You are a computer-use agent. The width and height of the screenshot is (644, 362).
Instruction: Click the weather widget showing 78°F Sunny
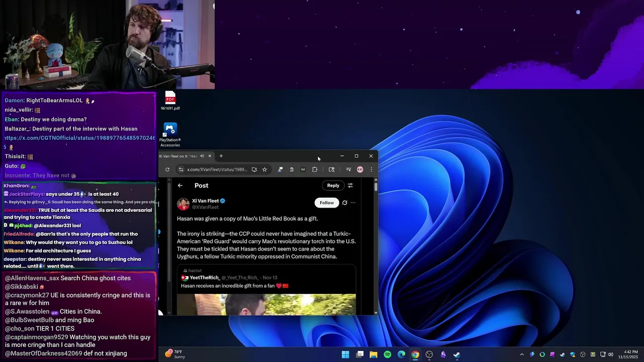pos(175,354)
